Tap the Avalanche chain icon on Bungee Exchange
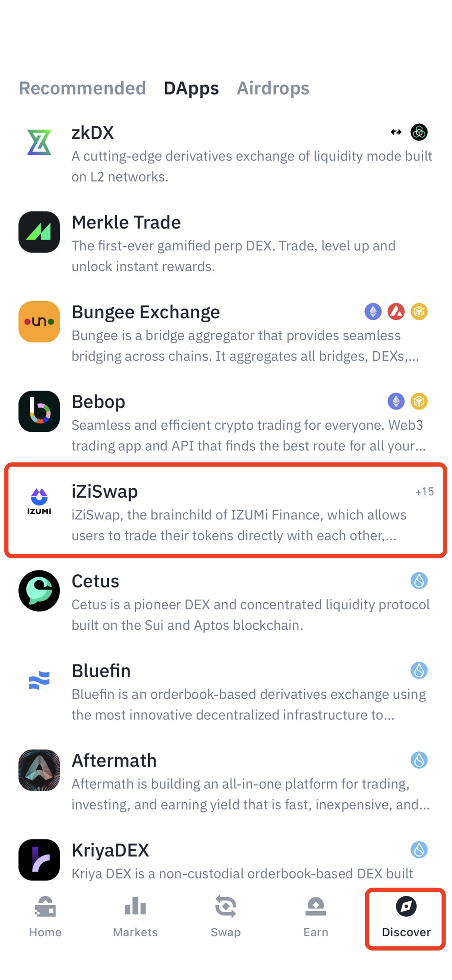The width and height of the screenshot is (452, 980). (x=396, y=311)
